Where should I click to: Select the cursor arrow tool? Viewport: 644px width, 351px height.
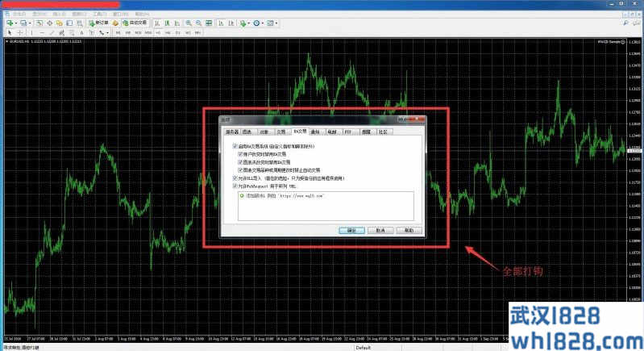pos(10,32)
